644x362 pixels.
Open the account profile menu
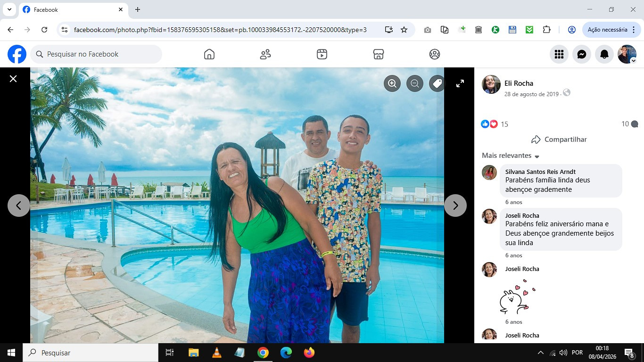pos(627,55)
